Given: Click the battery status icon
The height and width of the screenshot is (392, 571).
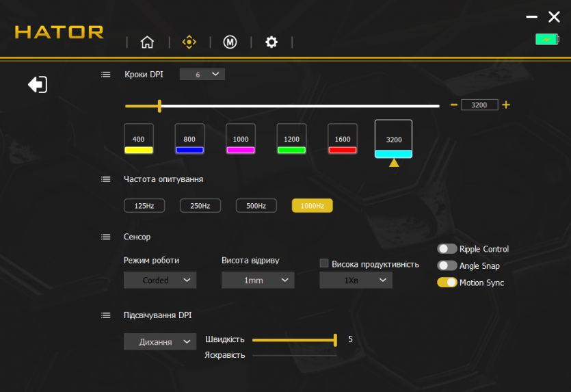Looking at the screenshot, I should (x=546, y=40).
